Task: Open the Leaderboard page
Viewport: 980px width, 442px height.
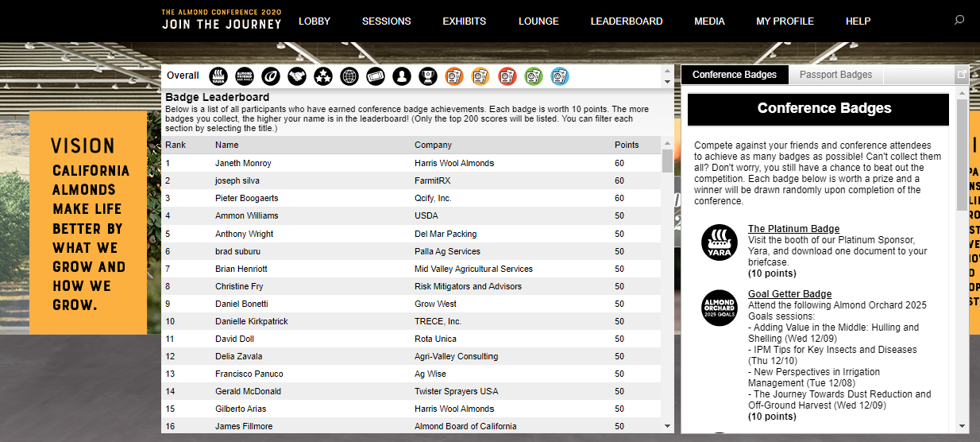Action: point(627,21)
